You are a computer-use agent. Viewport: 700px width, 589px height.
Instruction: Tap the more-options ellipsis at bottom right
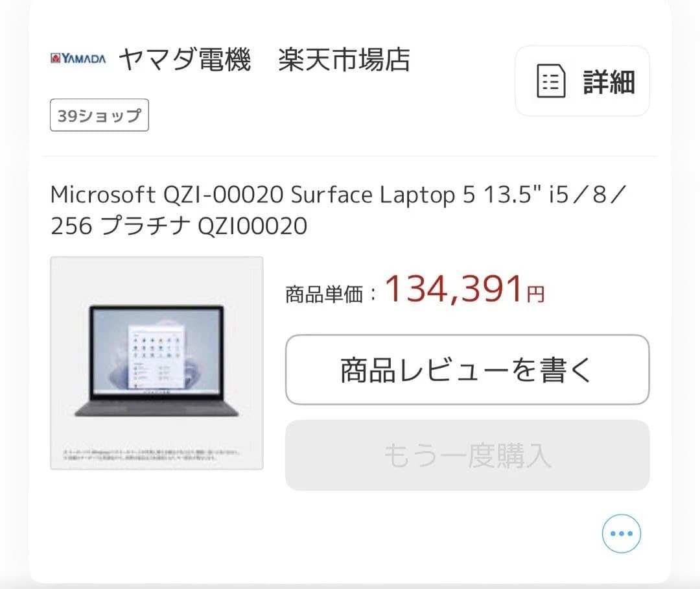621,533
